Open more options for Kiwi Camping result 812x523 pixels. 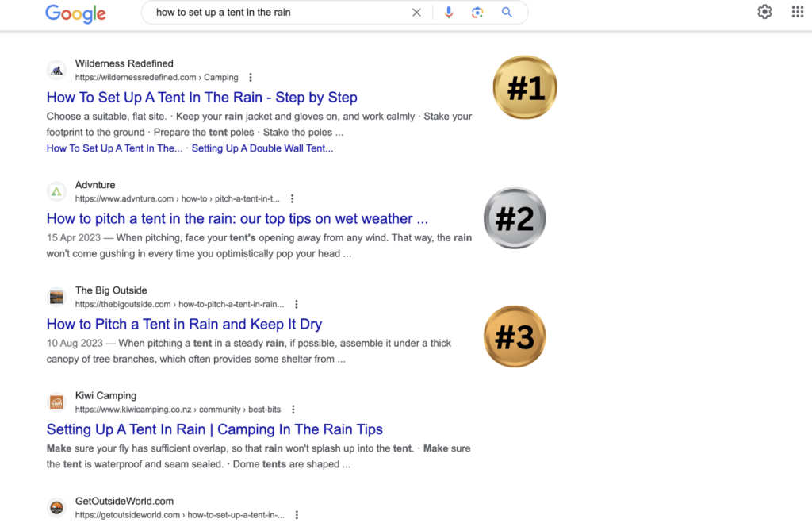(x=293, y=410)
